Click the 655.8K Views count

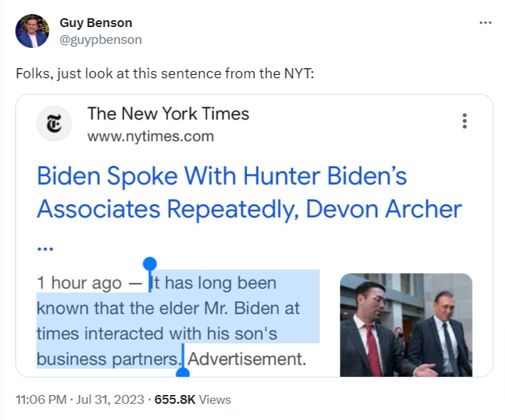coord(192,400)
